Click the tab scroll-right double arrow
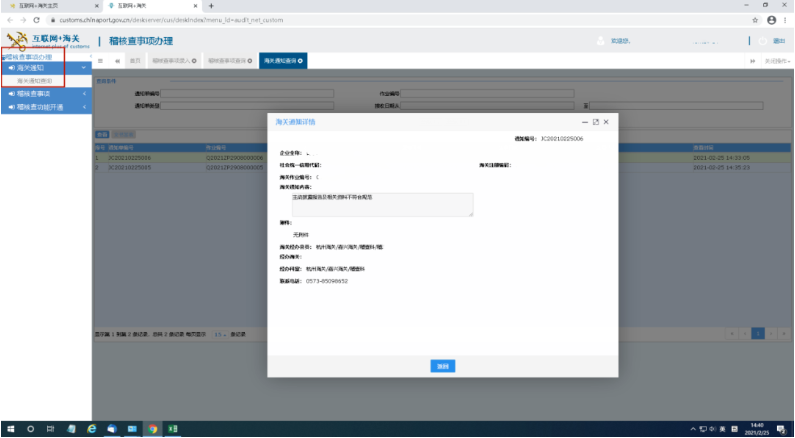This screenshot has width=795, height=438. pos(752,61)
